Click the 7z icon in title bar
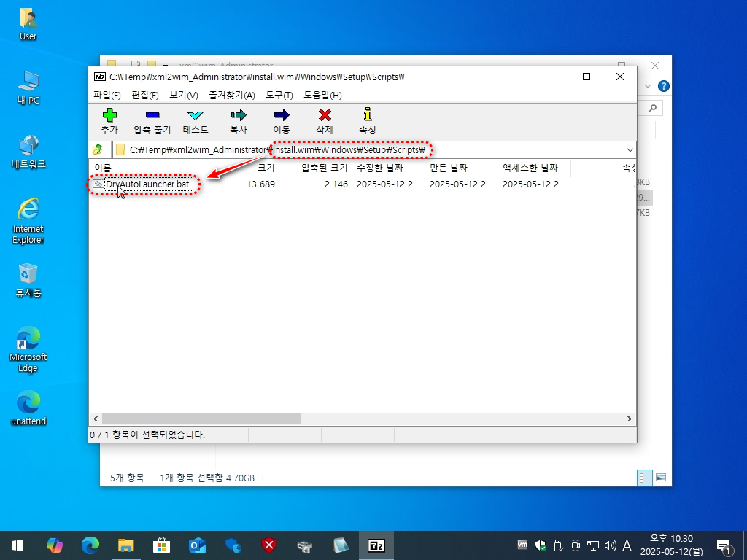Screen dimensions: 747x560 pyautogui.click(x=100, y=77)
